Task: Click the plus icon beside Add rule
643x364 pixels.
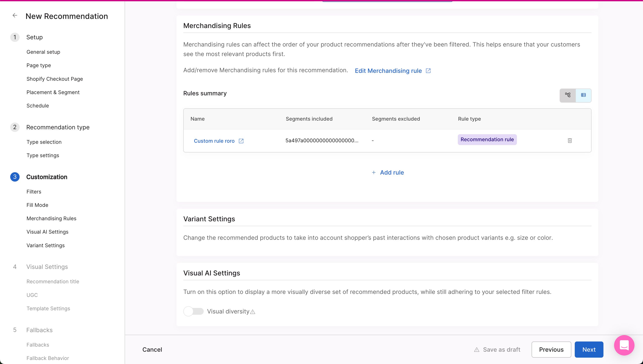Action: coord(374,172)
